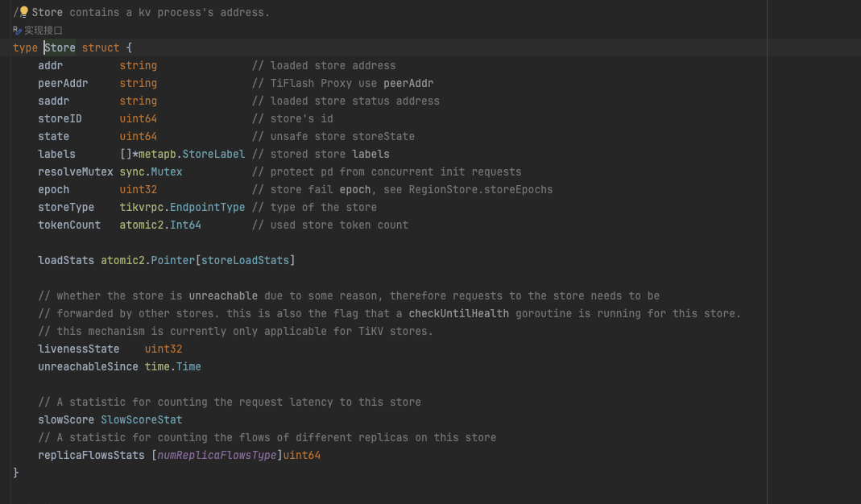The width and height of the screenshot is (861, 504).
Task: Click the 'type' keyword before Store
Action: (x=25, y=48)
